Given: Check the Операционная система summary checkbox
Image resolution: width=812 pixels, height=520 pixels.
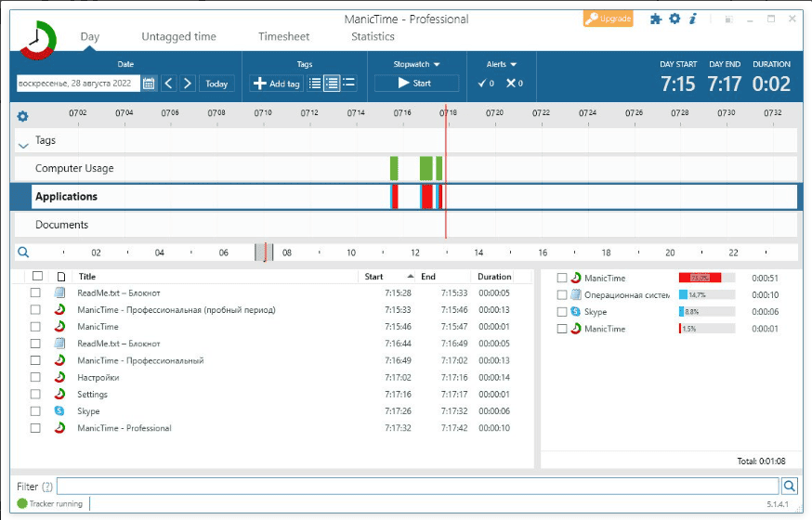Looking at the screenshot, I should pos(562,295).
